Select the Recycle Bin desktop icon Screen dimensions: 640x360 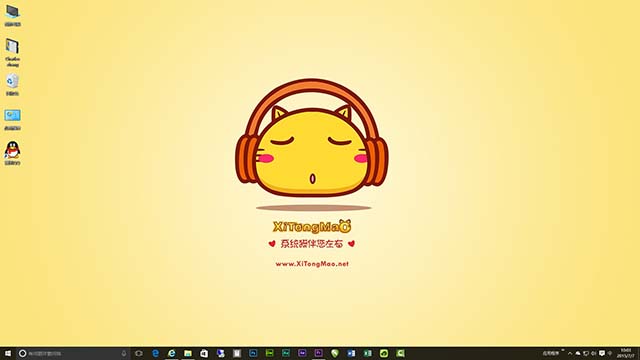12,84
